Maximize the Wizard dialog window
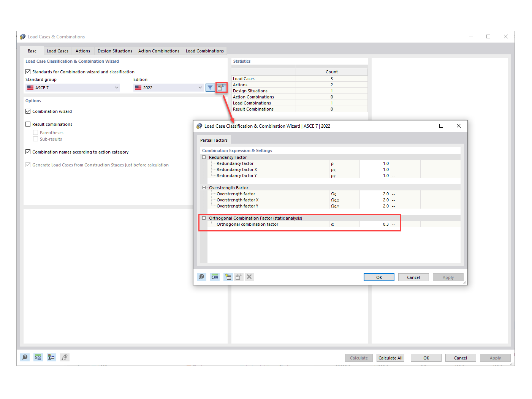This screenshot has width=532, height=399. (441, 126)
